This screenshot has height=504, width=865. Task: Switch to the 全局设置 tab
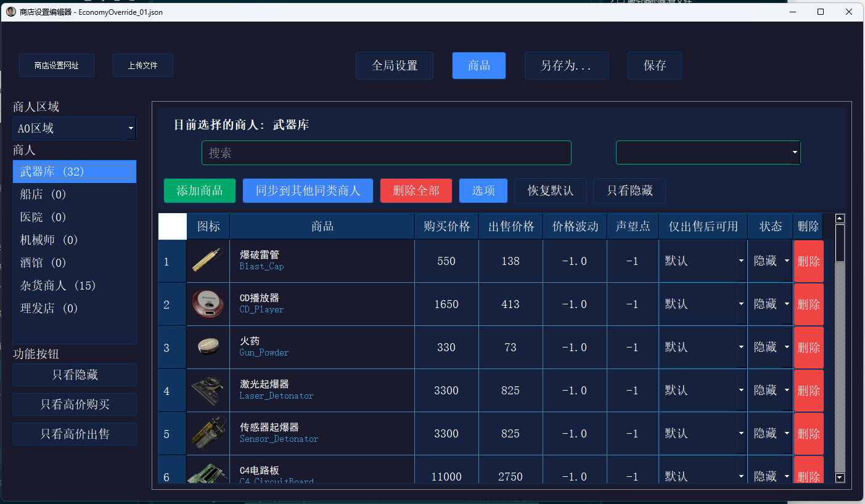tap(395, 65)
